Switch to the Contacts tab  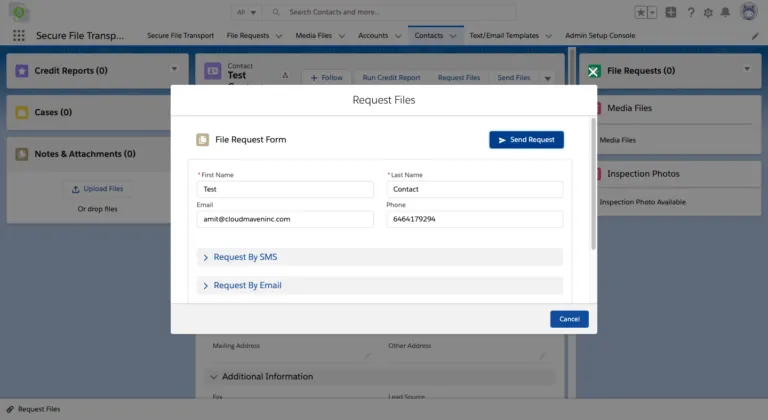point(429,36)
